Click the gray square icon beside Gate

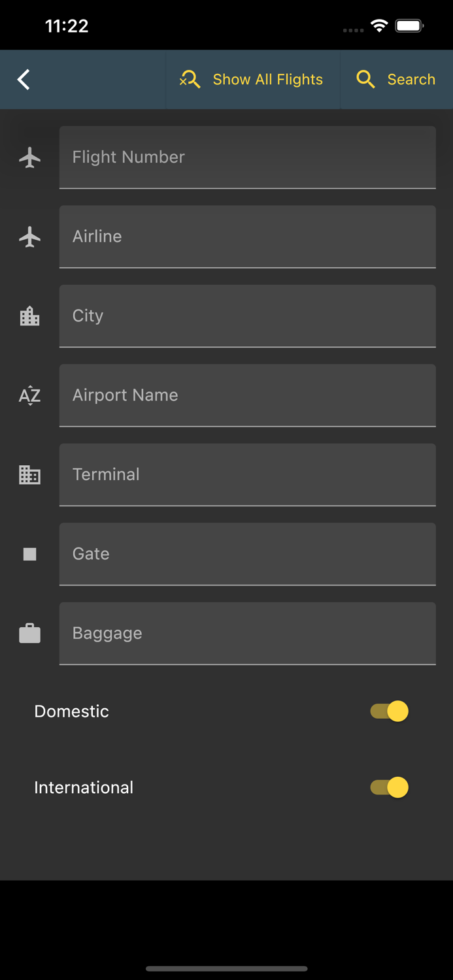29,554
